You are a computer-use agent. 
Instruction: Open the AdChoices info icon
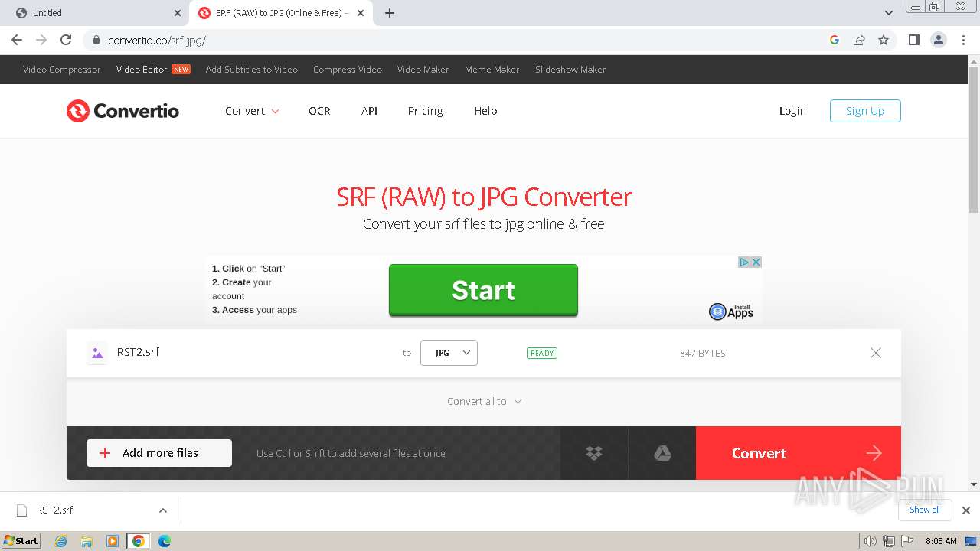point(743,262)
